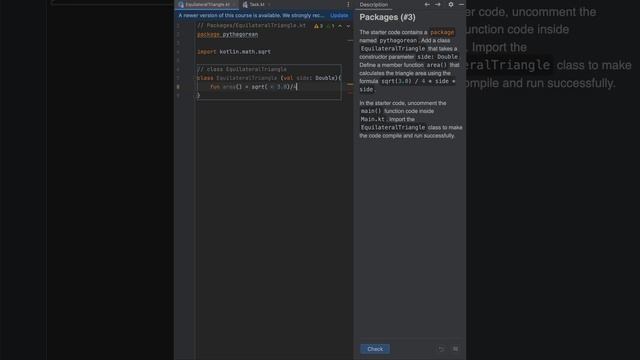The height and width of the screenshot is (360, 640).
Task: Switch to the EquilateralTriangle.kt editor tab
Action: point(207,4)
